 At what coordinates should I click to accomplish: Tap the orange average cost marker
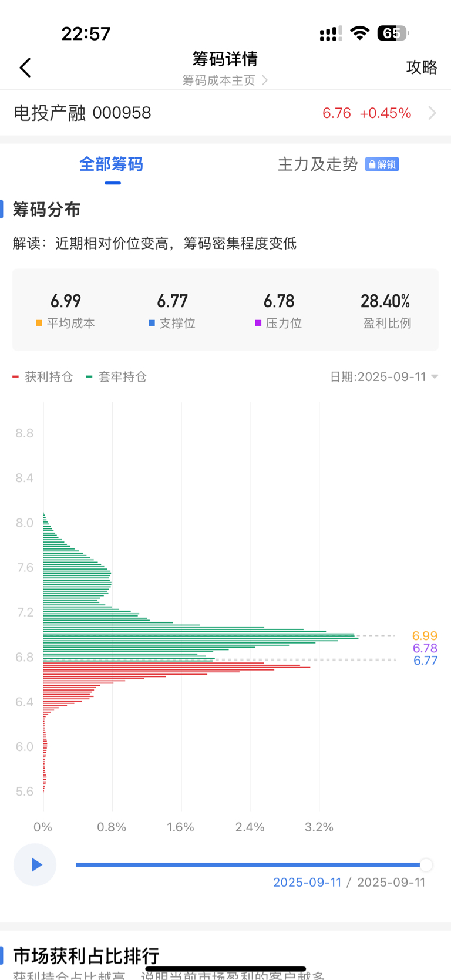39,323
